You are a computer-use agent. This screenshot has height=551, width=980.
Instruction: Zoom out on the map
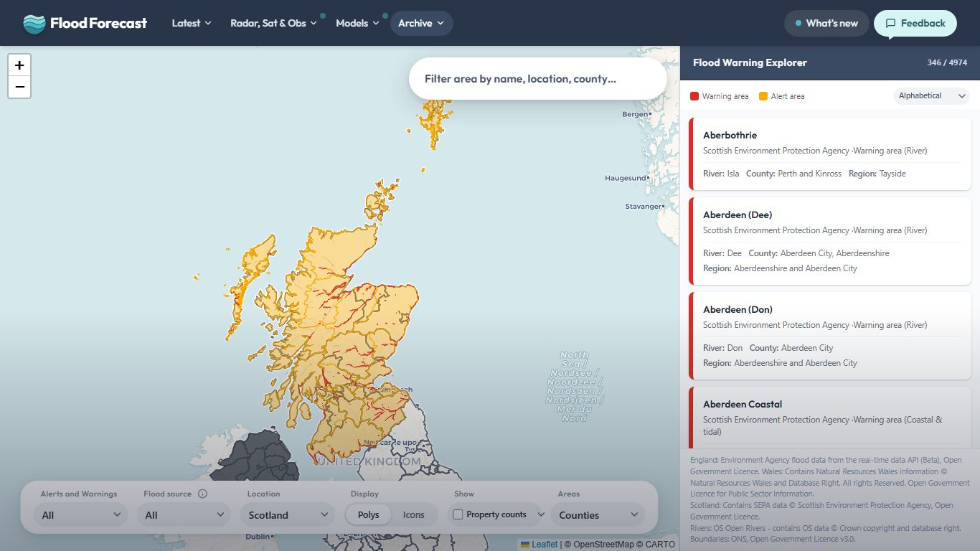[x=19, y=87]
